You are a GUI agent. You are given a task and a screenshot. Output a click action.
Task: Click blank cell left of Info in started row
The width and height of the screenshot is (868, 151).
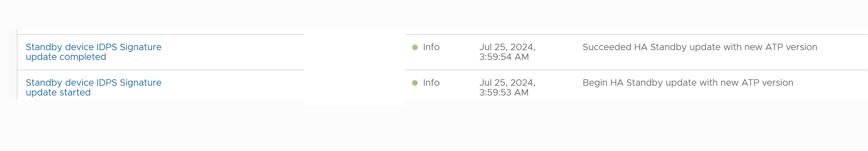pos(354,87)
